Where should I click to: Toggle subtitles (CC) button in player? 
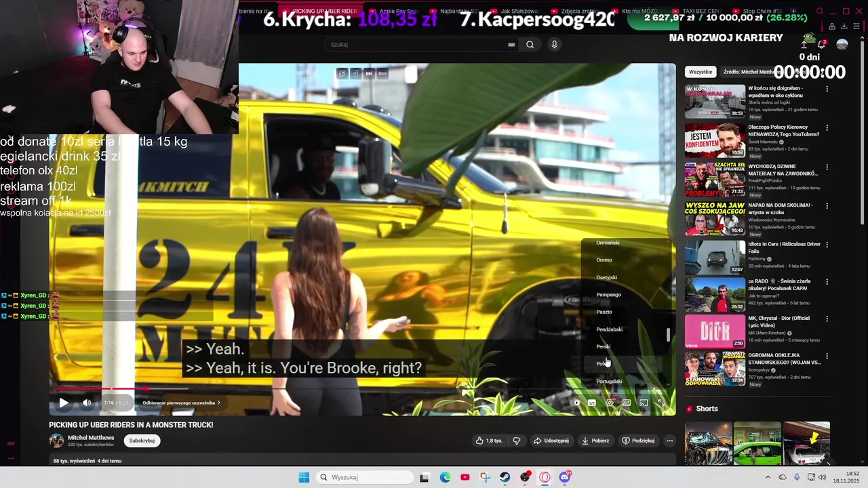pos(592,403)
